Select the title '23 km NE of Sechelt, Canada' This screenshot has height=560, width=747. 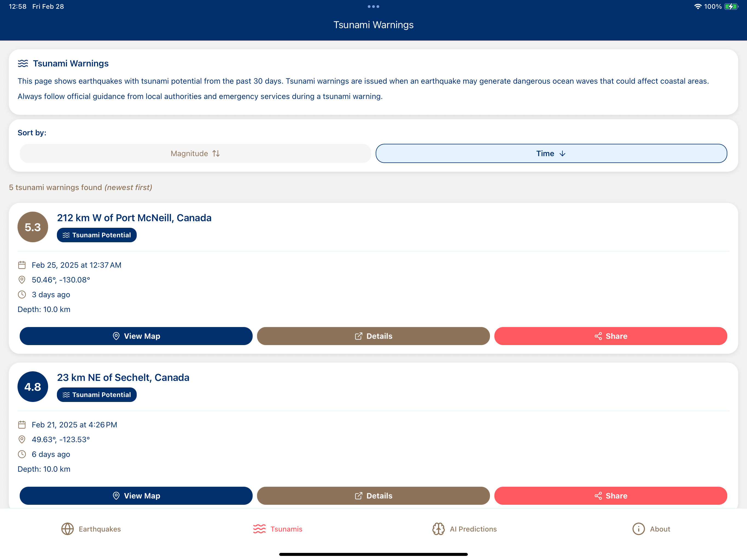pos(123,378)
